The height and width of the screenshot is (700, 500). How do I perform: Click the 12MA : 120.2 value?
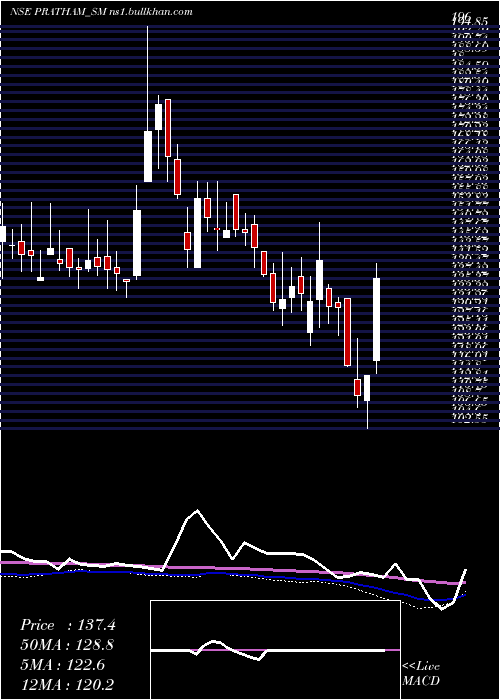(67, 684)
